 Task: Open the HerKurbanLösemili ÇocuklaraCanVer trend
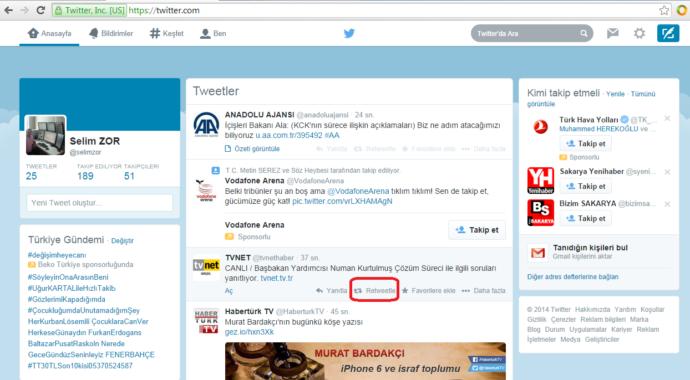[x=88, y=322]
